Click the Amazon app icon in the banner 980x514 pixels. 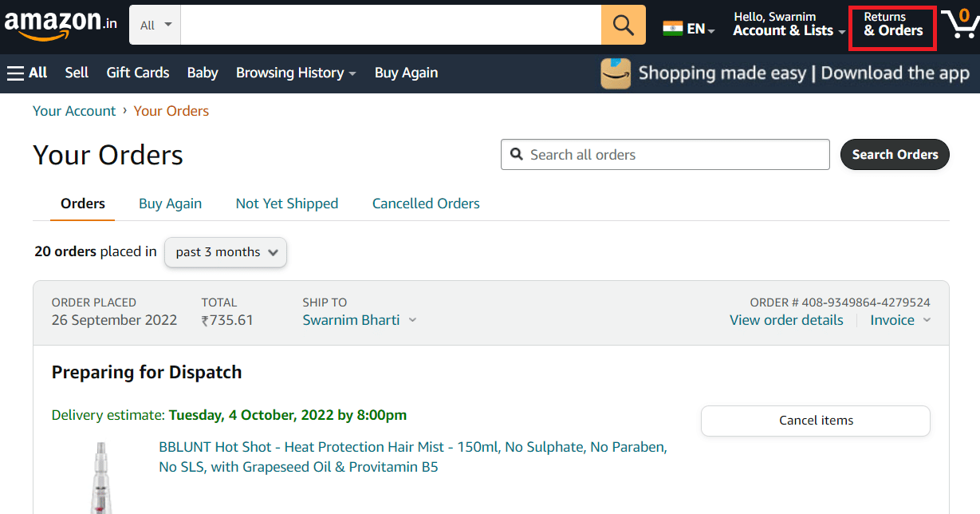tap(615, 73)
